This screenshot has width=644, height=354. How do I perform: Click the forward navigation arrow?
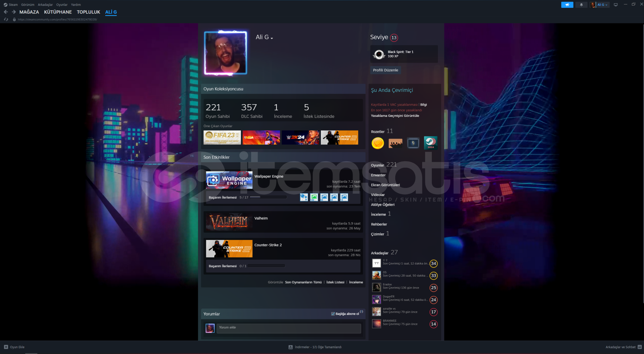[14, 12]
